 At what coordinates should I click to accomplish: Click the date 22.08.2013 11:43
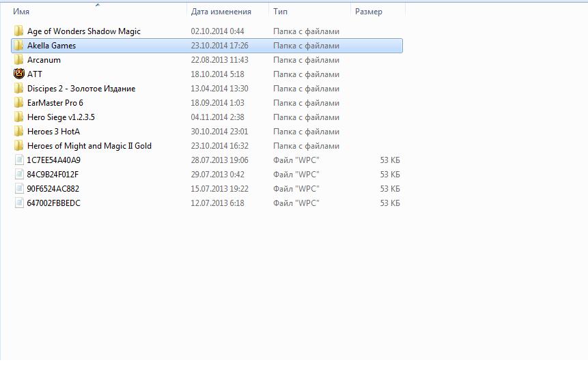point(219,60)
